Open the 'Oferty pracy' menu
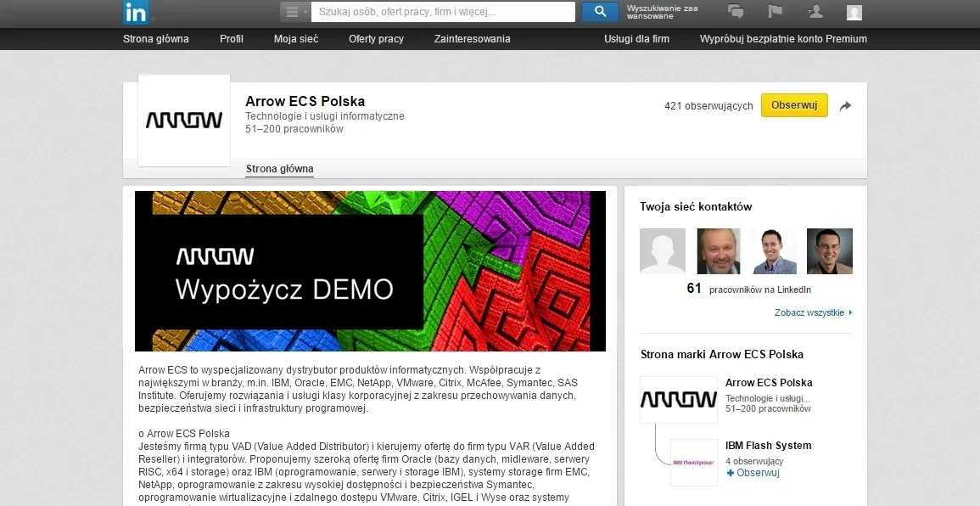 coord(376,39)
